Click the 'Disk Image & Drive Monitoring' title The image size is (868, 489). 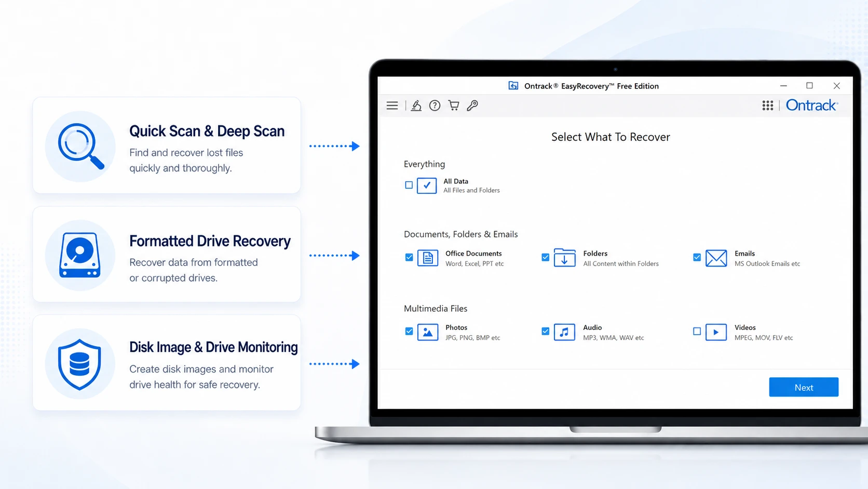[213, 347]
